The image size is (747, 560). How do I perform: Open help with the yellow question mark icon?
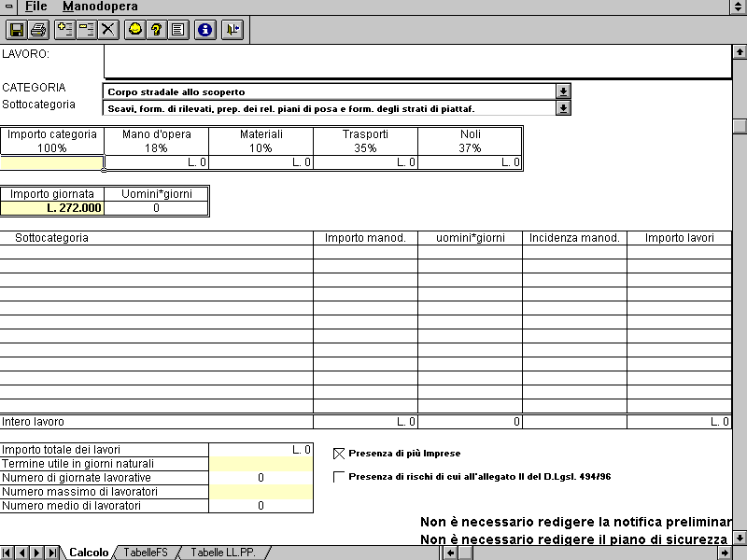coord(157,30)
